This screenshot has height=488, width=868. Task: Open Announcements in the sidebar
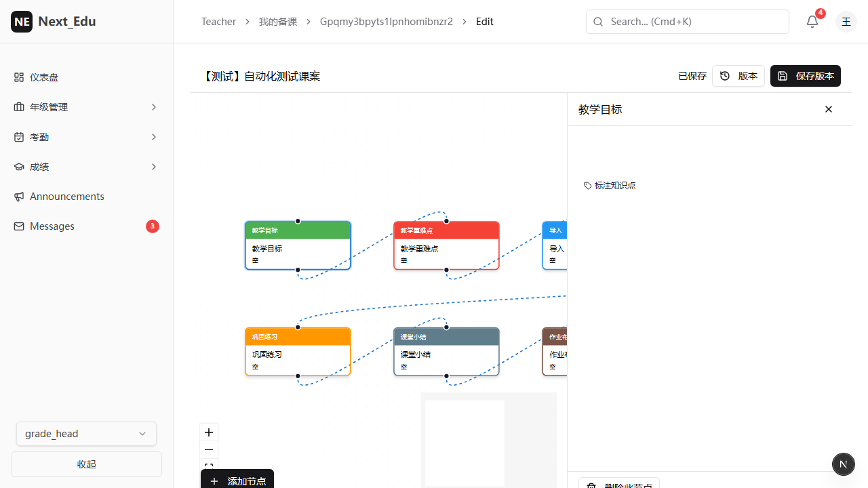pos(86,197)
